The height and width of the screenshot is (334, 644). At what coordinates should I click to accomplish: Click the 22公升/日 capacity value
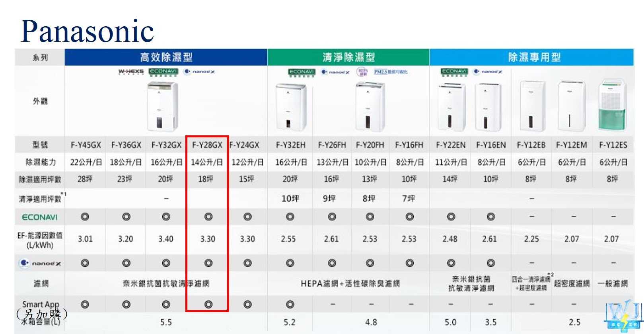click(86, 162)
